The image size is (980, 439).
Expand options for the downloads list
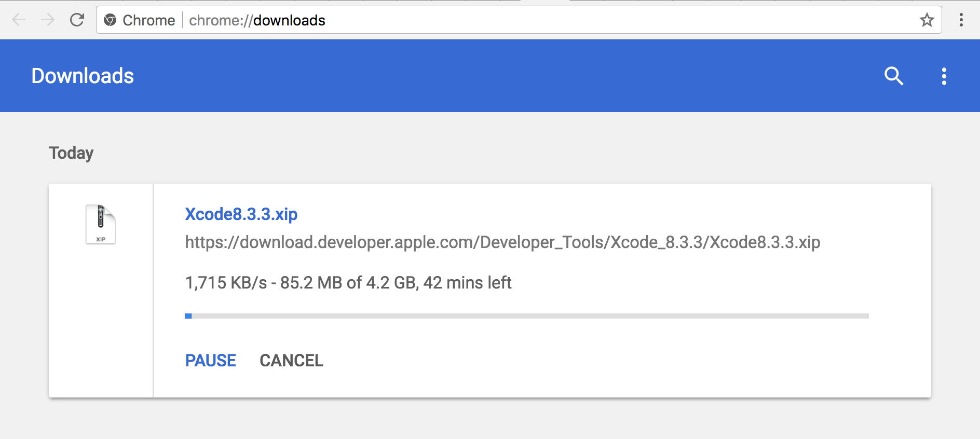click(x=944, y=76)
